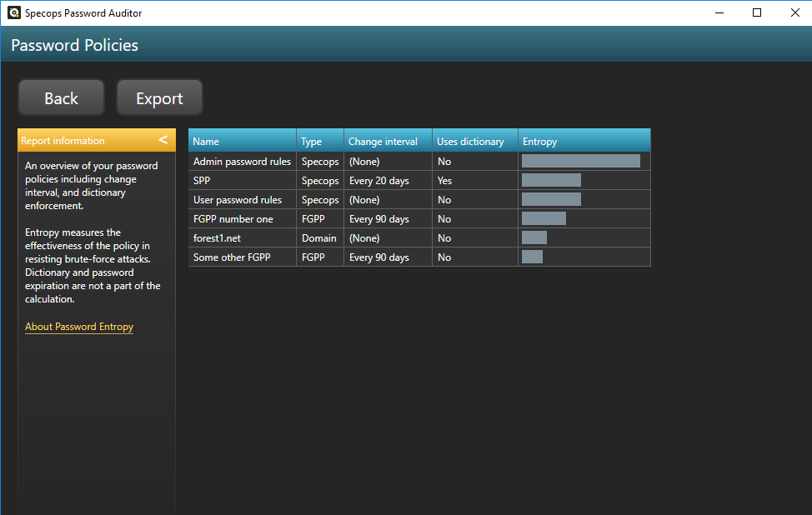Sort by the Name column header

tap(243, 141)
